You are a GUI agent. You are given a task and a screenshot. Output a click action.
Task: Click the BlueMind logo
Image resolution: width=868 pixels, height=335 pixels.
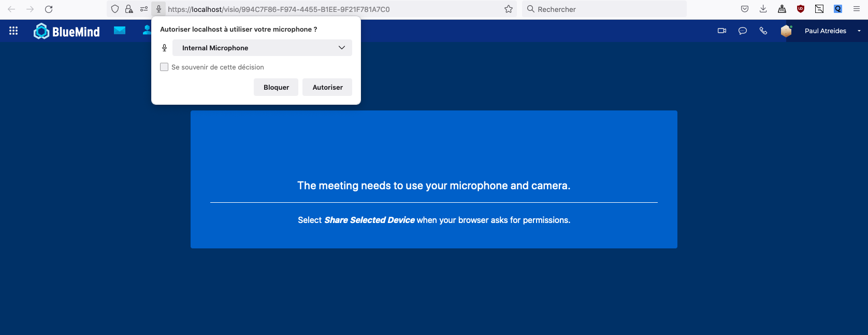[x=67, y=32]
